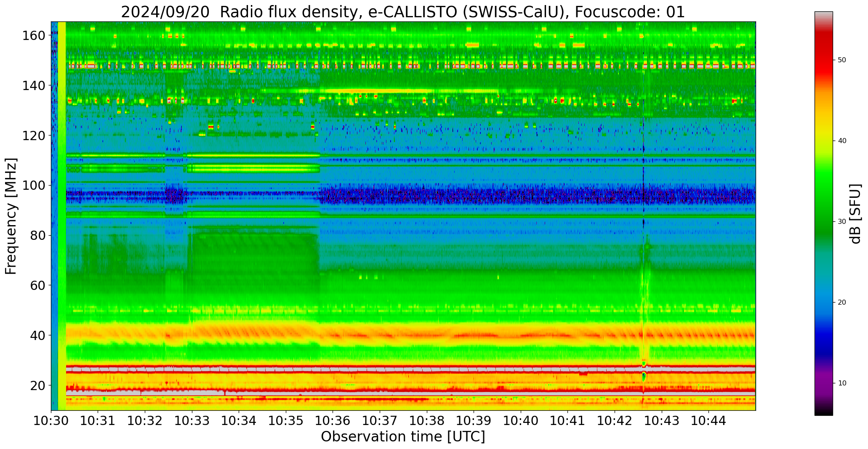
Task: Select the 10:44 time tick label
Action: (x=709, y=420)
